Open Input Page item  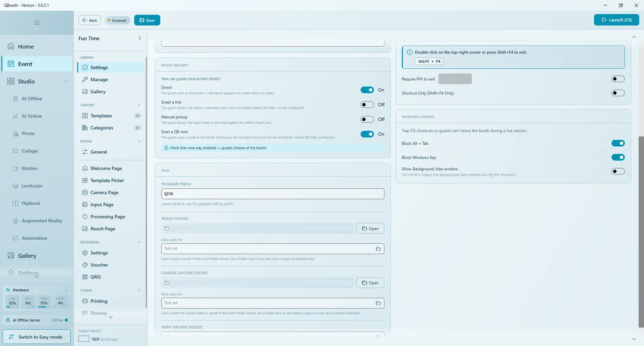111,205
